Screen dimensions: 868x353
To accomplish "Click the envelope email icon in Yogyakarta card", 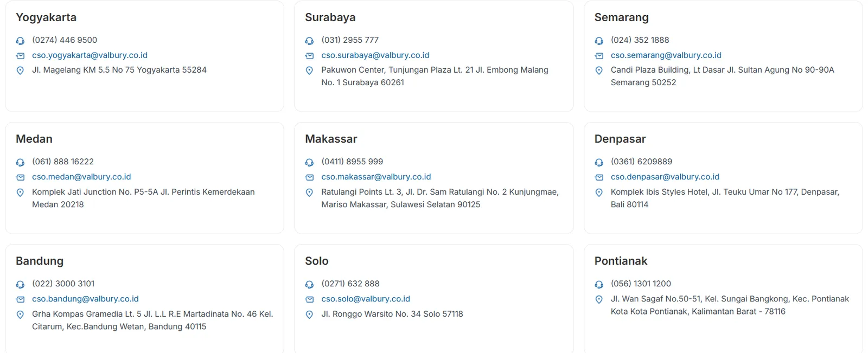I will pos(20,56).
